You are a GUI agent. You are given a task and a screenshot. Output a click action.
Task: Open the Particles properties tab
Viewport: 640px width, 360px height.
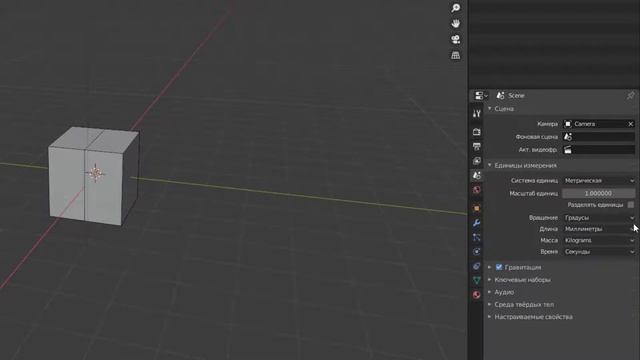pos(476,237)
